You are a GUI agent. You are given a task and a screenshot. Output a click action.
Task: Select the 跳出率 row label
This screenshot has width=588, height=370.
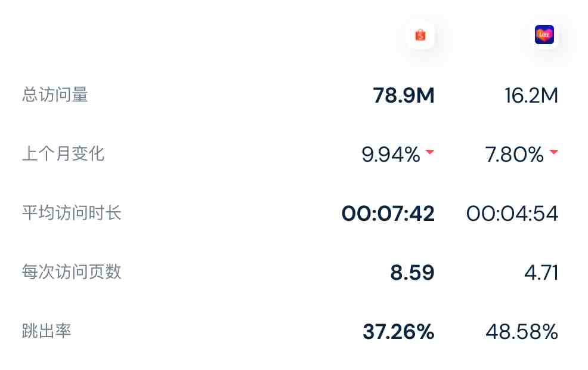[x=47, y=331]
